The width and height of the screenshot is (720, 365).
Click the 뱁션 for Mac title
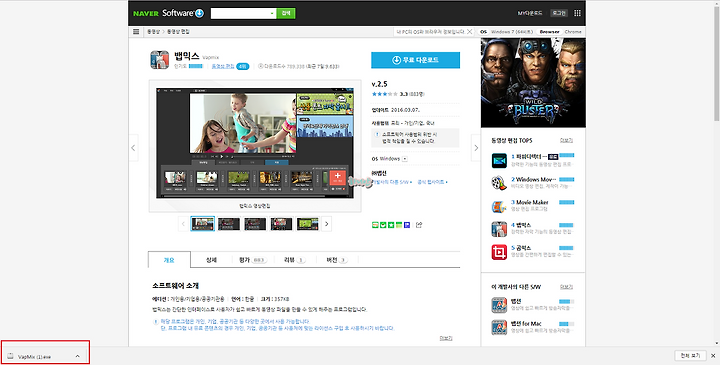(x=526, y=324)
